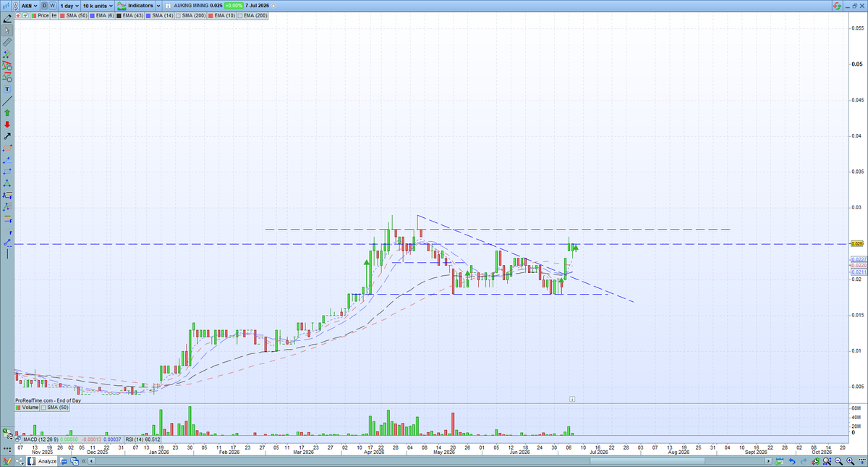
Task: Open the price legend list icon
Action: [54, 16]
